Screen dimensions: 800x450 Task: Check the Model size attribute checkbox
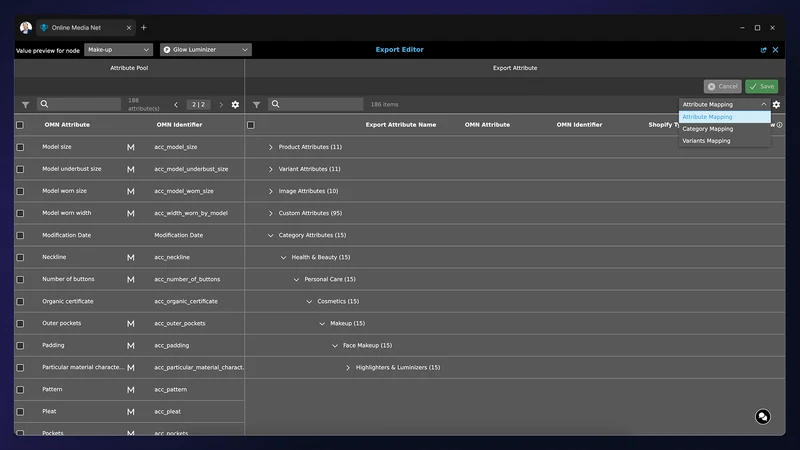[x=20, y=147]
